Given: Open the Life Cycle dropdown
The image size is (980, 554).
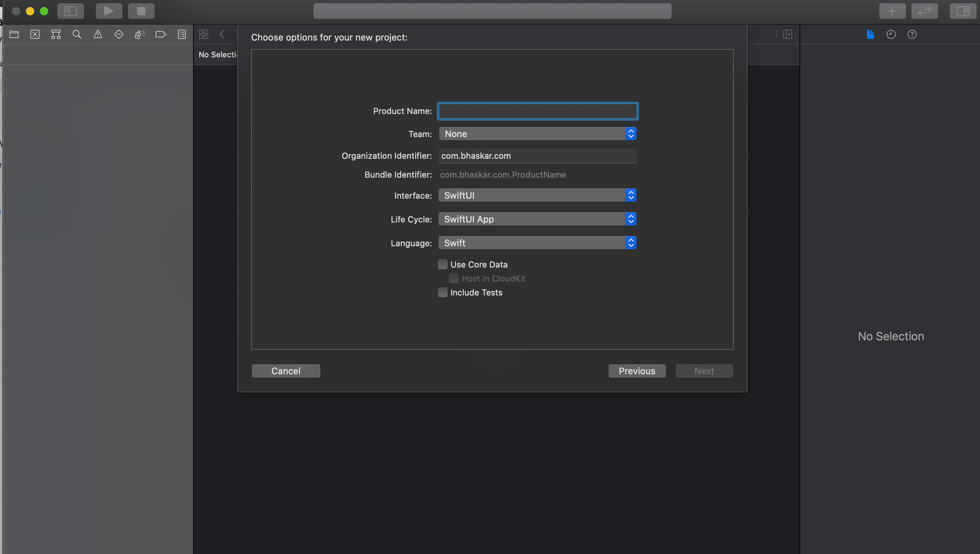Looking at the screenshot, I should click(x=537, y=219).
